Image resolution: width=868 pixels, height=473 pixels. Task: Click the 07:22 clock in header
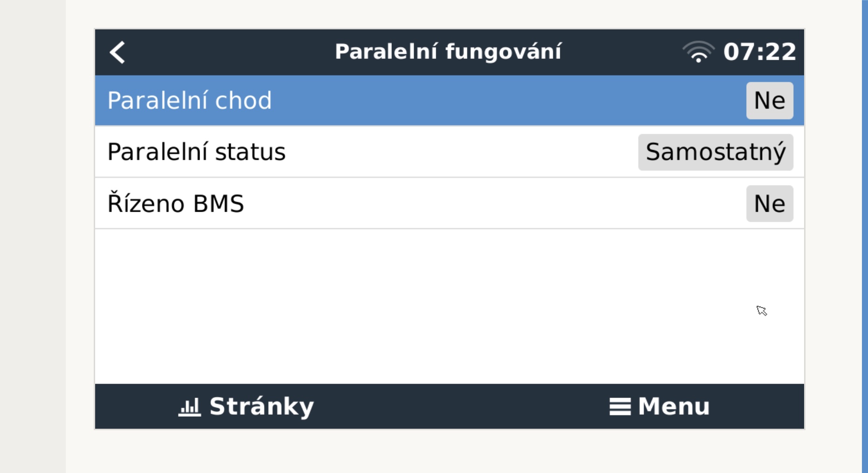tap(759, 52)
